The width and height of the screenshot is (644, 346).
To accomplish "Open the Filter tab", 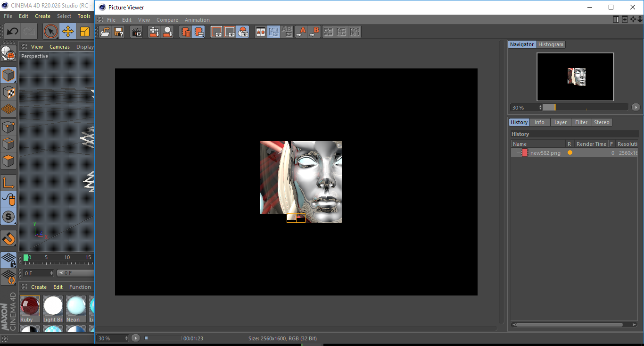I will (581, 122).
